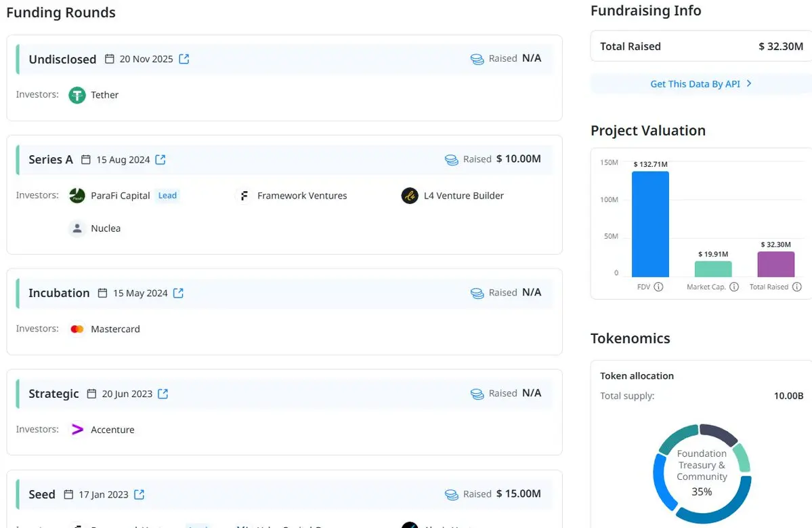Click the $ 19.91M chart label
812x528 pixels.
click(713, 254)
